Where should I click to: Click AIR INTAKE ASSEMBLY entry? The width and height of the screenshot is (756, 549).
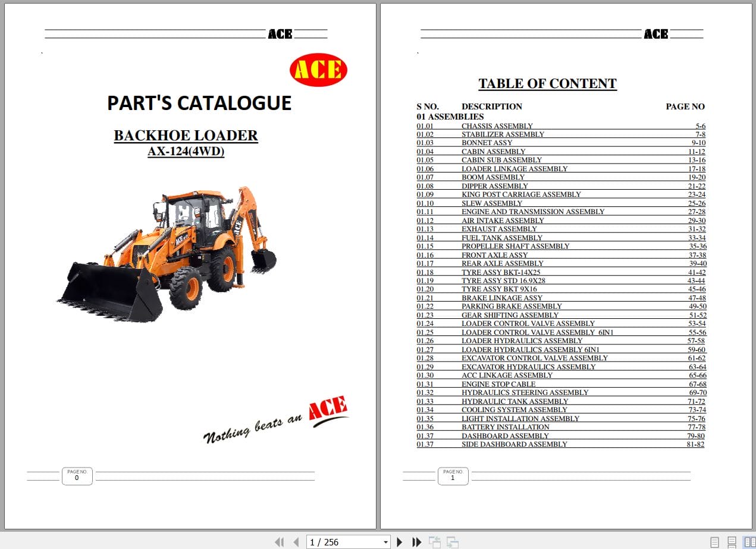pyautogui.click(x=503, y=221)
